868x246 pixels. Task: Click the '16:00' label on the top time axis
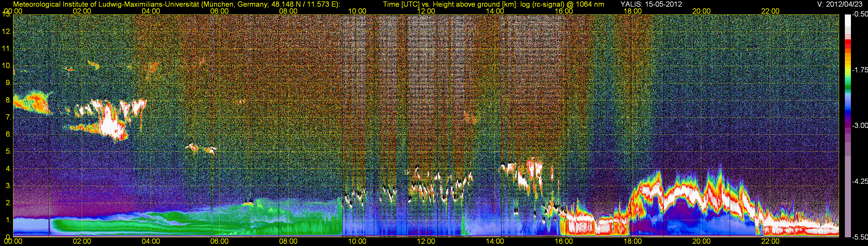tap(564, 11)
